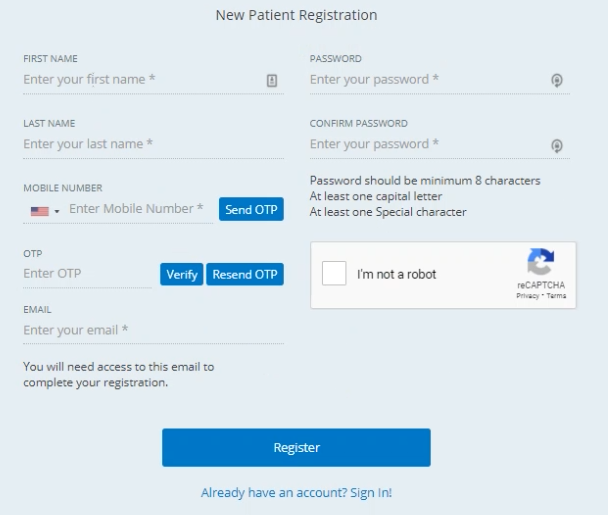Focus the first name input field
Viewport: 608px width, 515px height.
[x=154, y=79]
